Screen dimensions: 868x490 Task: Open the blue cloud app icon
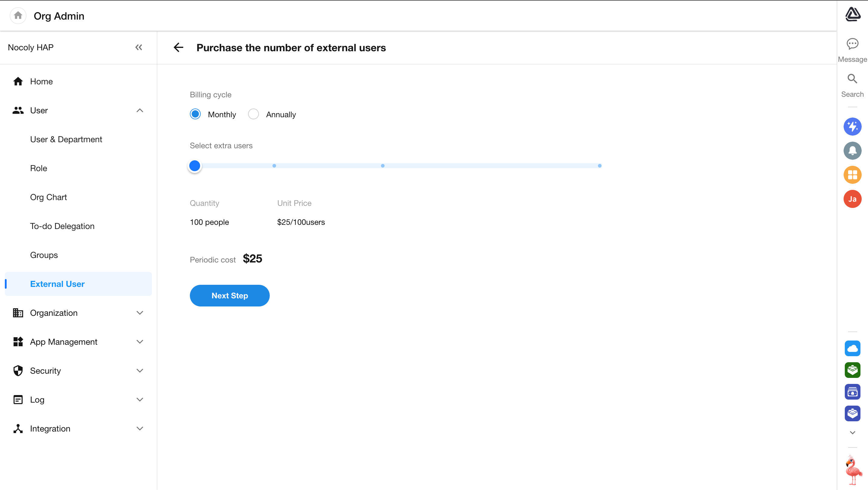pyautogui.click(x=852, y=348)
